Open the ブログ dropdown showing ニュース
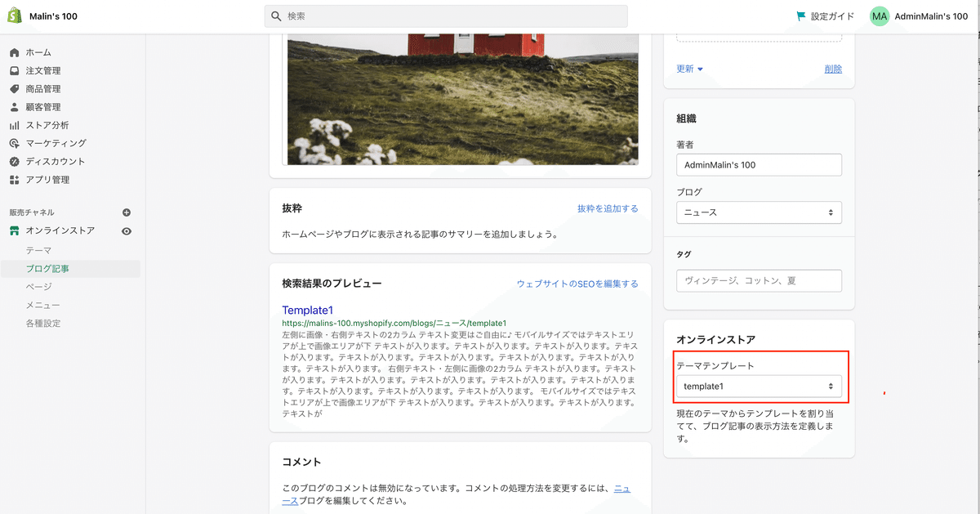This screenshot has height=514, width=980. pyautogui.click(x=759, y=212)
